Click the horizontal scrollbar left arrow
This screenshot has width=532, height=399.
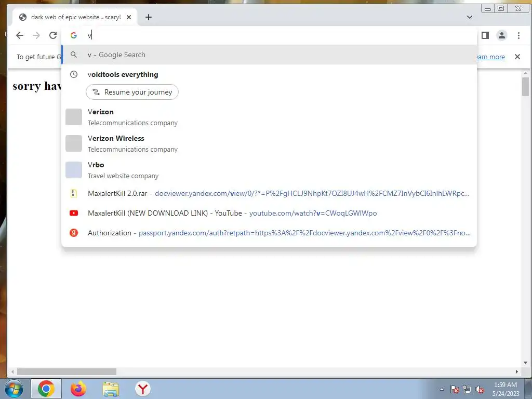tap(12, 372)
